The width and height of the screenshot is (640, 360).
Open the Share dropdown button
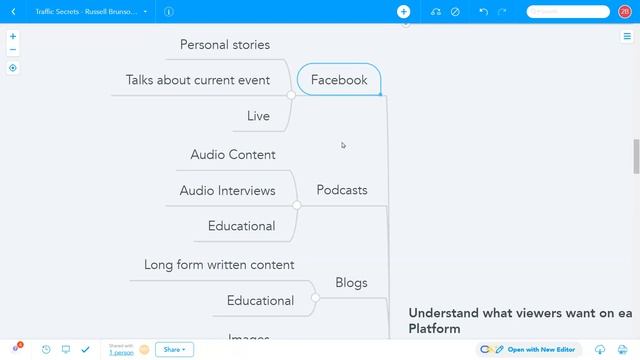coord(174,349)
